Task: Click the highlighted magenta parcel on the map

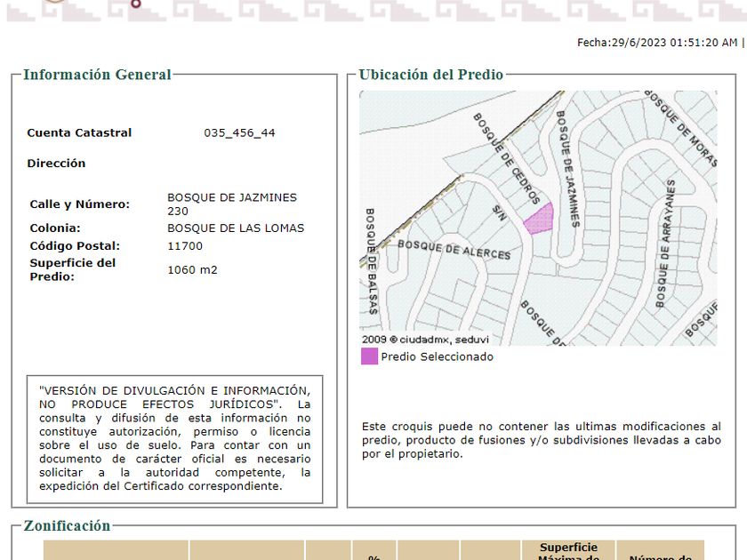Action: click(540, 219)
